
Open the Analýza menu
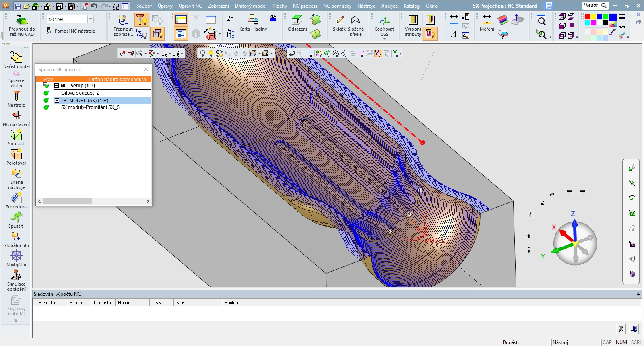point(389,6)
